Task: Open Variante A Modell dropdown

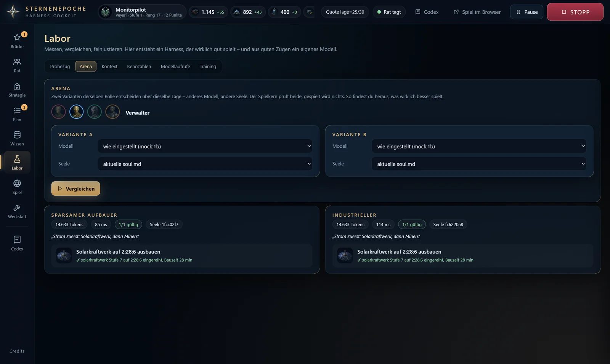Action: click(x=205, y=146)
